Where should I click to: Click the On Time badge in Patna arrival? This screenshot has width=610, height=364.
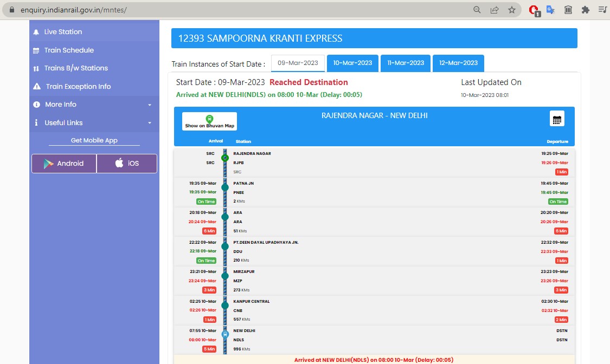point(206,201)
